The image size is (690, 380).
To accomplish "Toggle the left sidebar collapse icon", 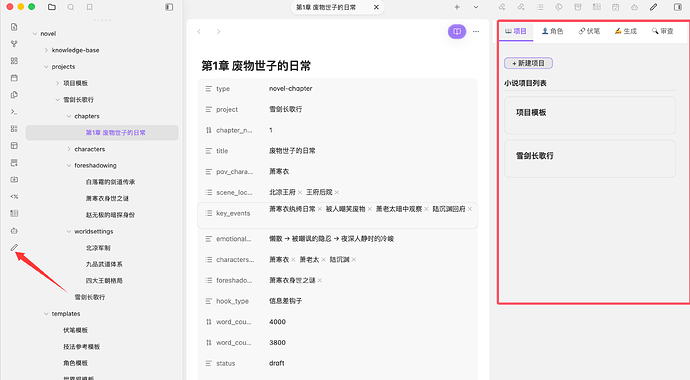I will click(x=169, y=7).
